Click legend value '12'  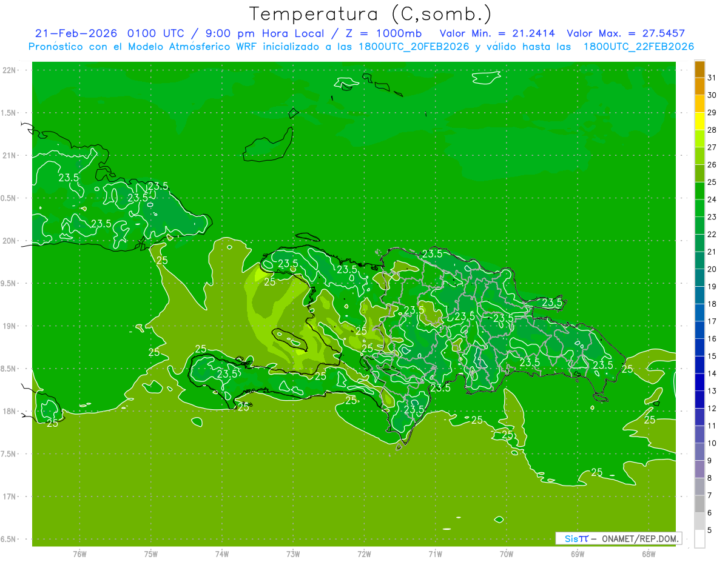[712, 408]
